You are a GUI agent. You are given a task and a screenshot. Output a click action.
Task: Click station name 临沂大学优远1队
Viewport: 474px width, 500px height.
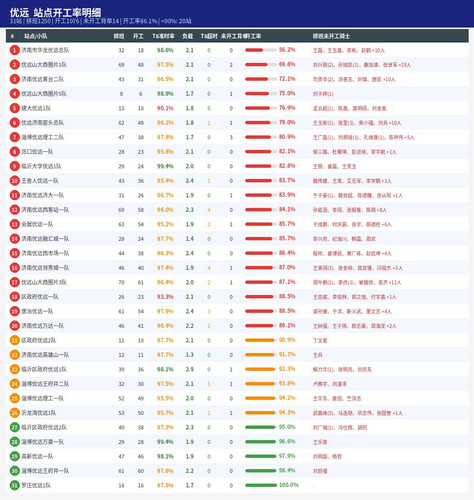click(x=41, y=166)
